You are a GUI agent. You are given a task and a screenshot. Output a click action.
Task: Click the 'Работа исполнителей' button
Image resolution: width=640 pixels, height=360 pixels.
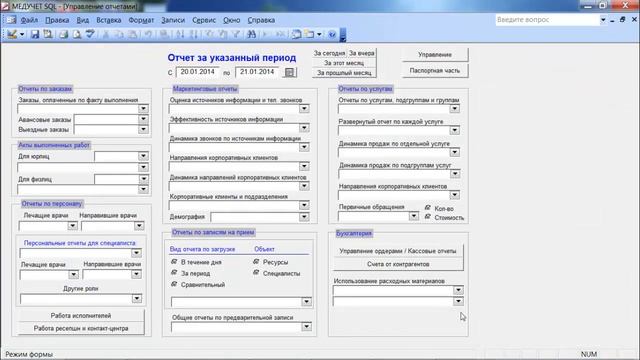click(81, 316)
